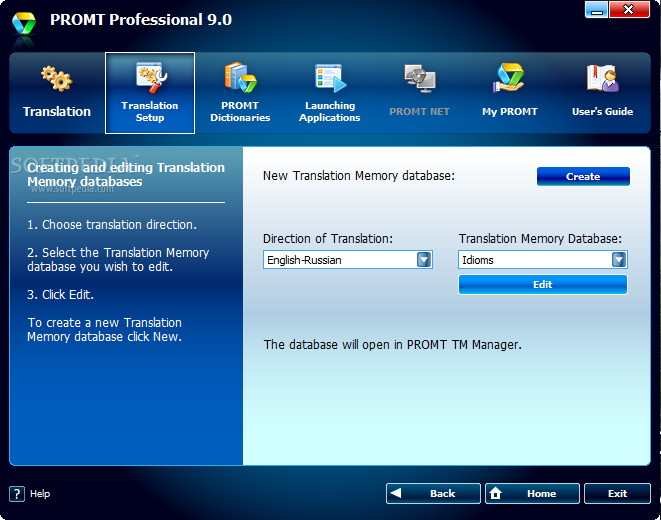Image resolution: width=661 pixels, height=520 pixels.
Task: Click the "PROMT Professional 9.0" title text
Action: [x=141, y=20]
